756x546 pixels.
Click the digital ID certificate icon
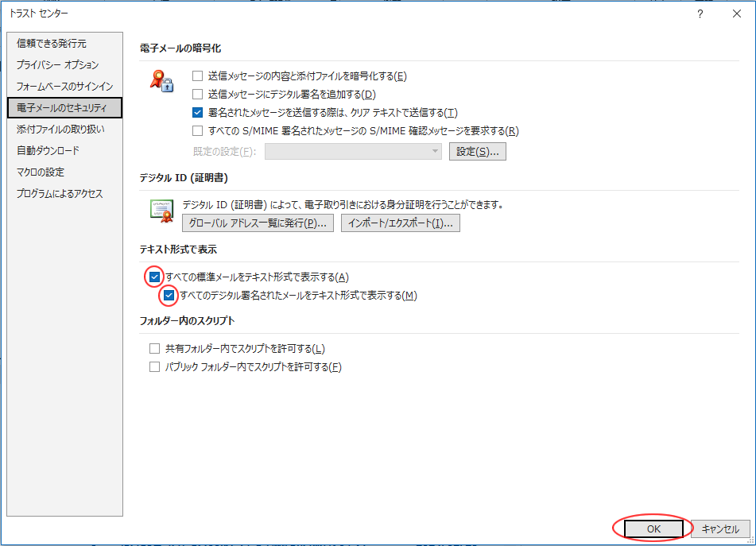(161, 211)
